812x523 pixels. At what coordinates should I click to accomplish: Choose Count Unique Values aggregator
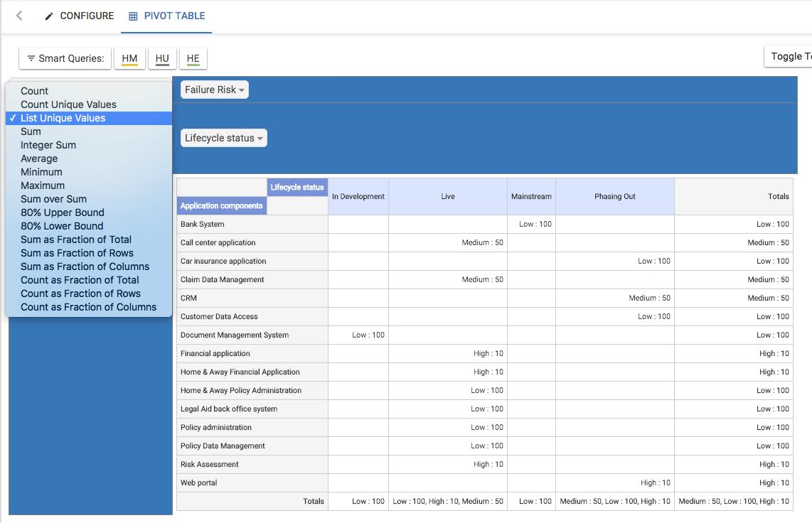68,104
